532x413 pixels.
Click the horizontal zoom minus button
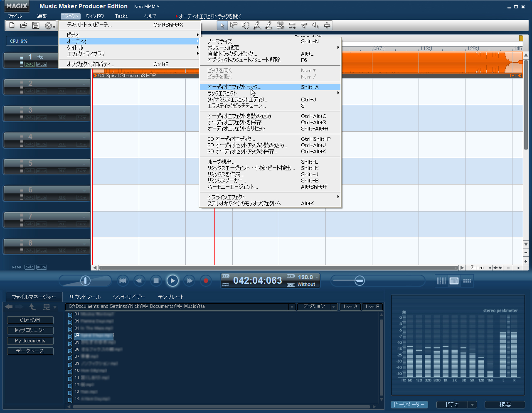(508, 268)
